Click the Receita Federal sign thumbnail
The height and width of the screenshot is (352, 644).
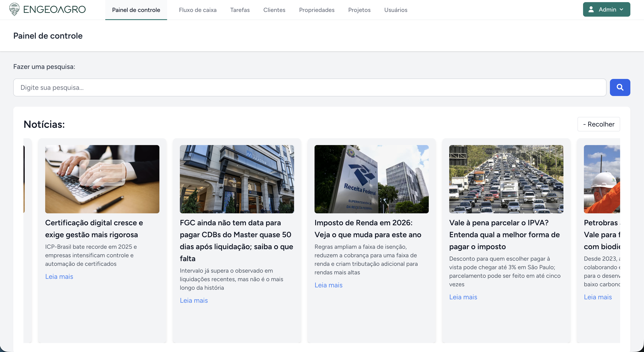[x=371, y=179]
